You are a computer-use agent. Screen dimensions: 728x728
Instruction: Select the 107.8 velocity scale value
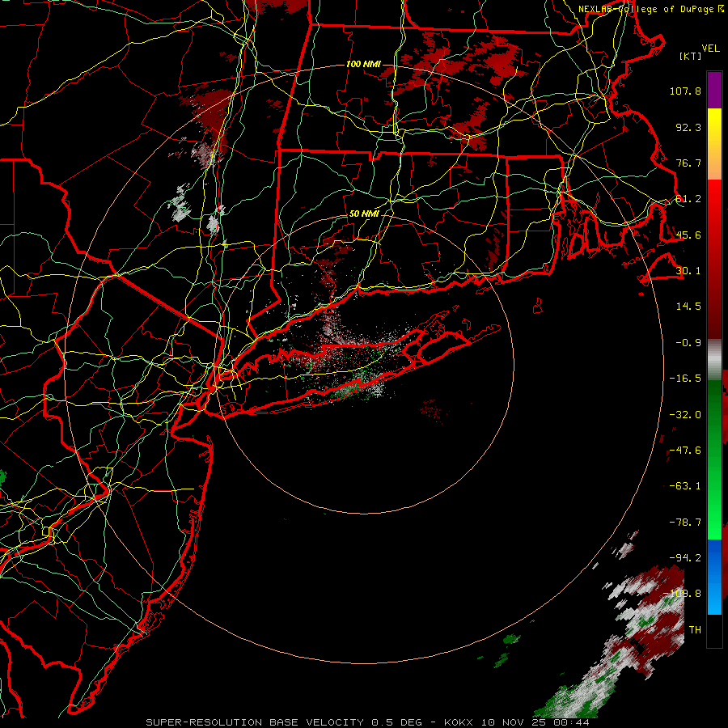(685, 91)
